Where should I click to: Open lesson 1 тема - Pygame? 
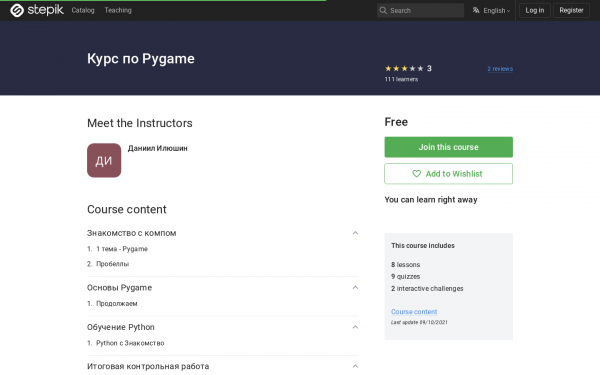coord(122,249)
